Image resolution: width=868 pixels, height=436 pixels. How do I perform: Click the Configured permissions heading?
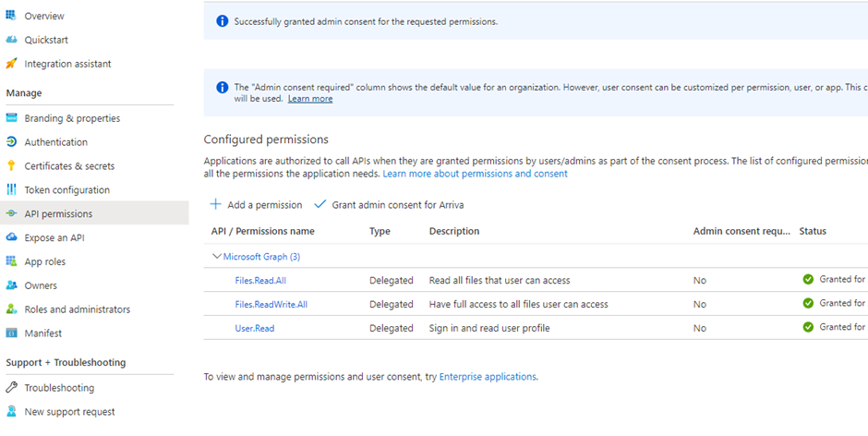point(266,139)
